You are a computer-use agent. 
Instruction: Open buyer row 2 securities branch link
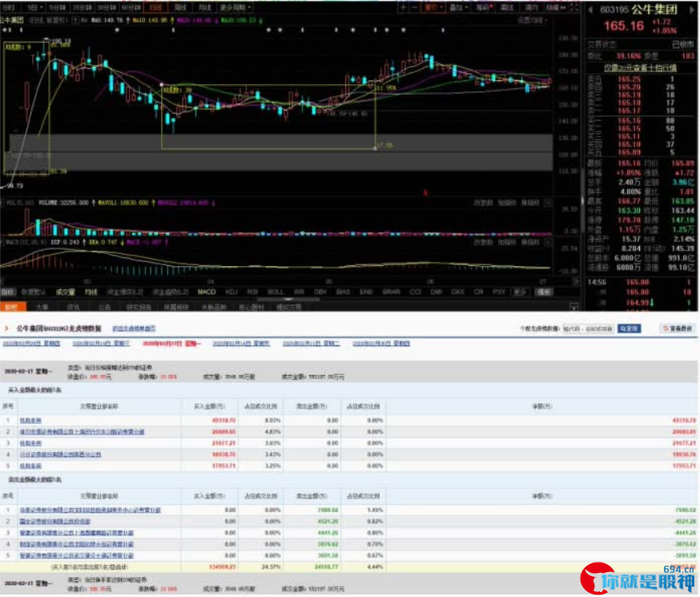click(x=82, y=432)
